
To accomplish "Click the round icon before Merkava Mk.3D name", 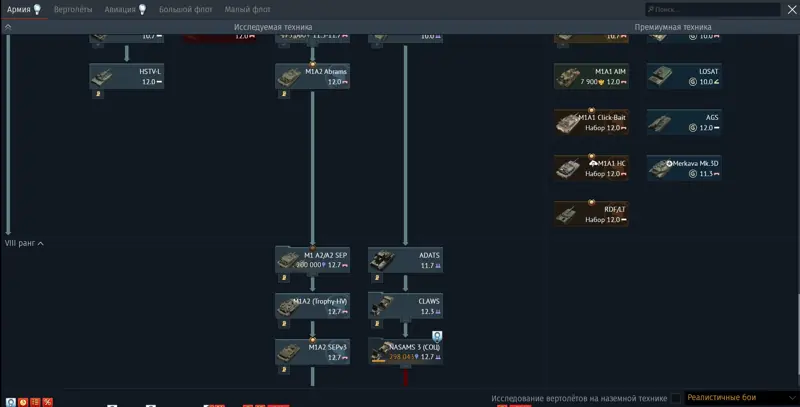I will [x=669, y=163].
